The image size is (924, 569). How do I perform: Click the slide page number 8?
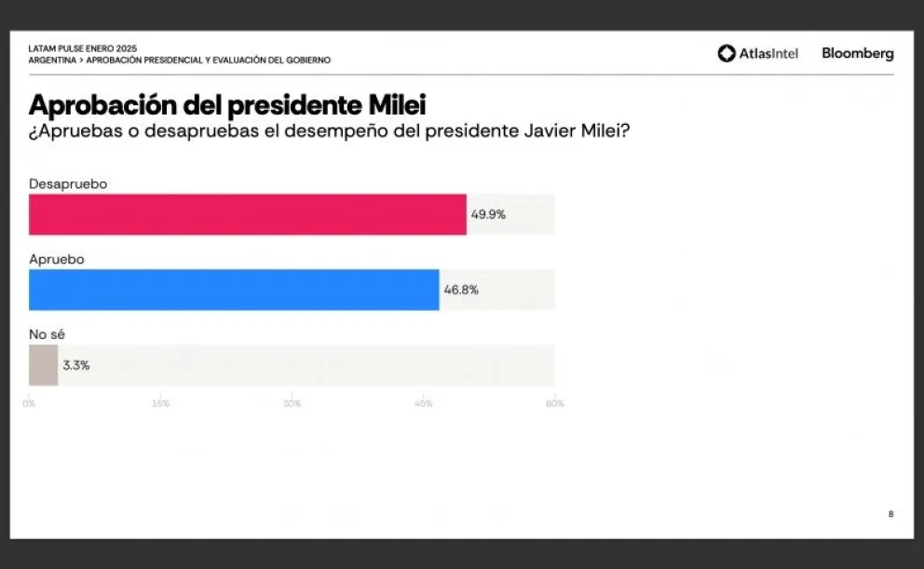click(x=890, y=513)
